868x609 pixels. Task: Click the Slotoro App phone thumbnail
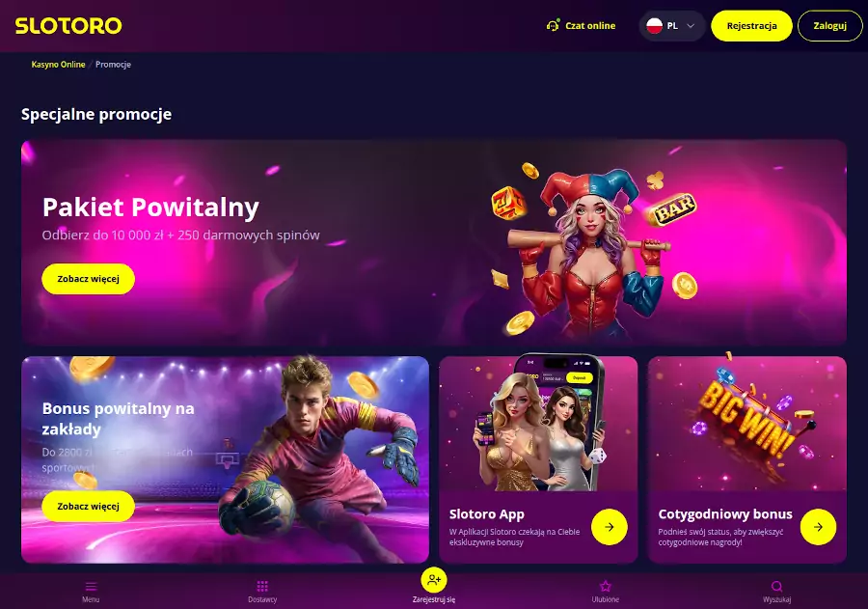click(538, 424)
